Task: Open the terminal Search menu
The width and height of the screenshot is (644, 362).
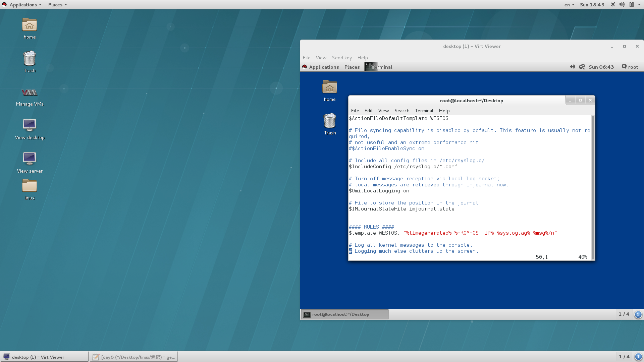Action: pos(401,111)
